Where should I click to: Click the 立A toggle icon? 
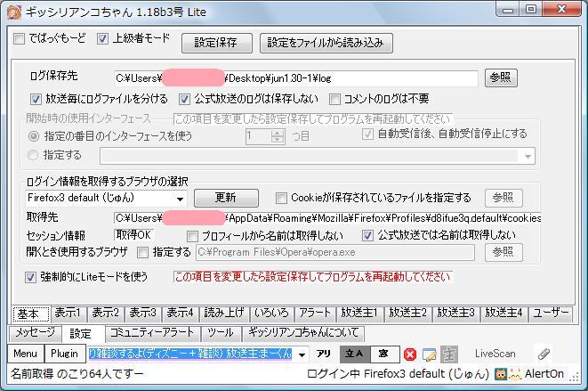pos(355,354)
